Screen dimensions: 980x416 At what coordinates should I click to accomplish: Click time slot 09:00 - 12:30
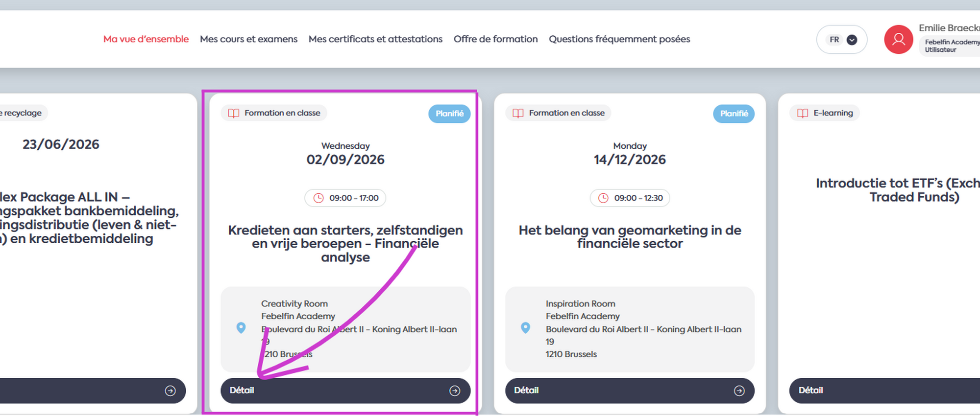630,198
